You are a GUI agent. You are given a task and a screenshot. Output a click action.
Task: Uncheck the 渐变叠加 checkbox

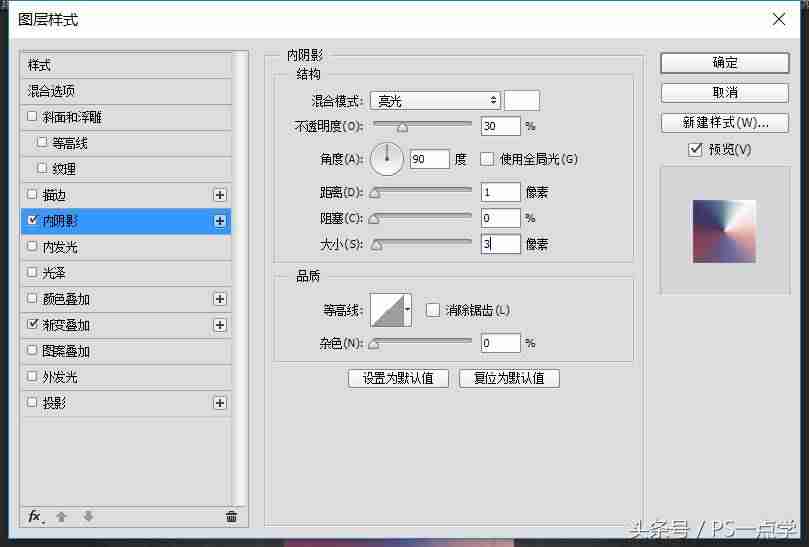[33, 324]
